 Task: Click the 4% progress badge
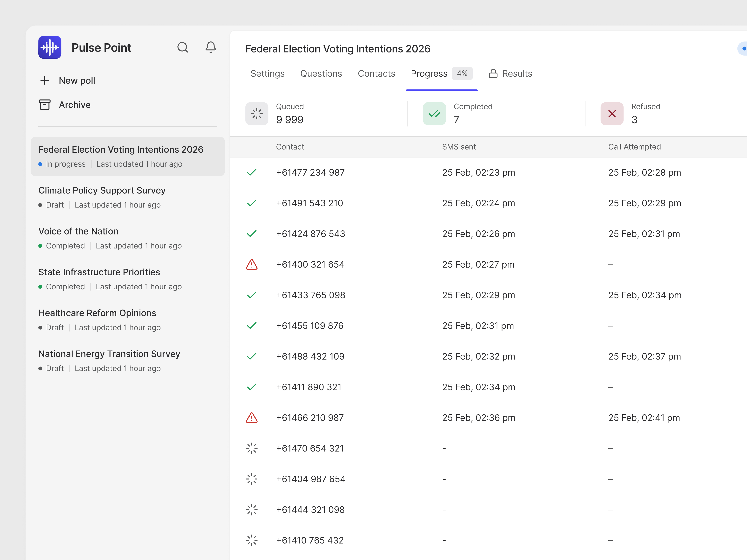pyautogui.click(x=462, y=73)
